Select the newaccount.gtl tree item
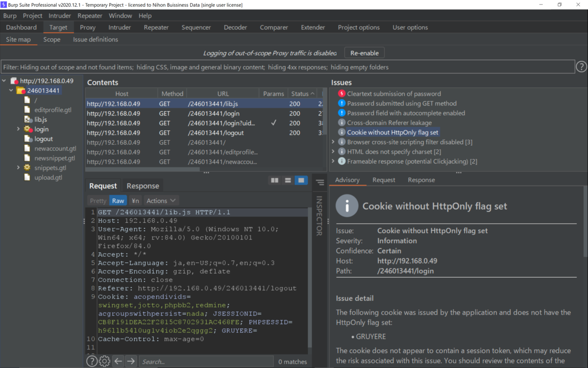Image resolution: width=588 pixels, height=368 pixels. coord(55,148)
